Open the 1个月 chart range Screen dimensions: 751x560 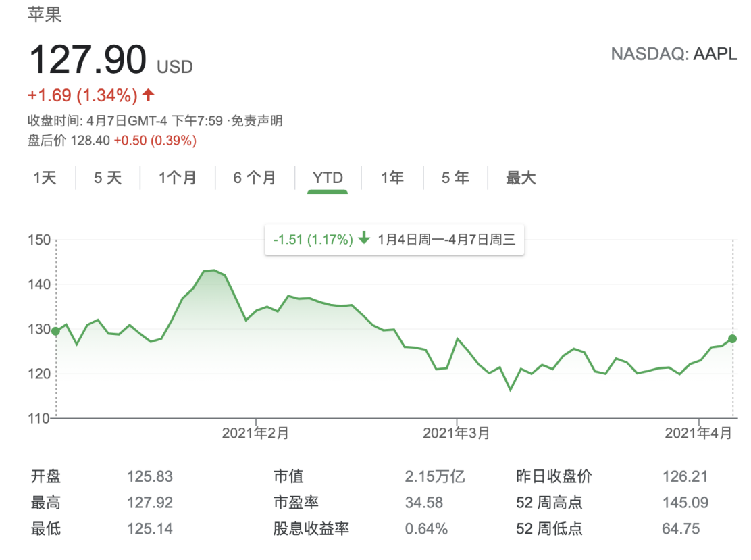click(x=178, y=178)
